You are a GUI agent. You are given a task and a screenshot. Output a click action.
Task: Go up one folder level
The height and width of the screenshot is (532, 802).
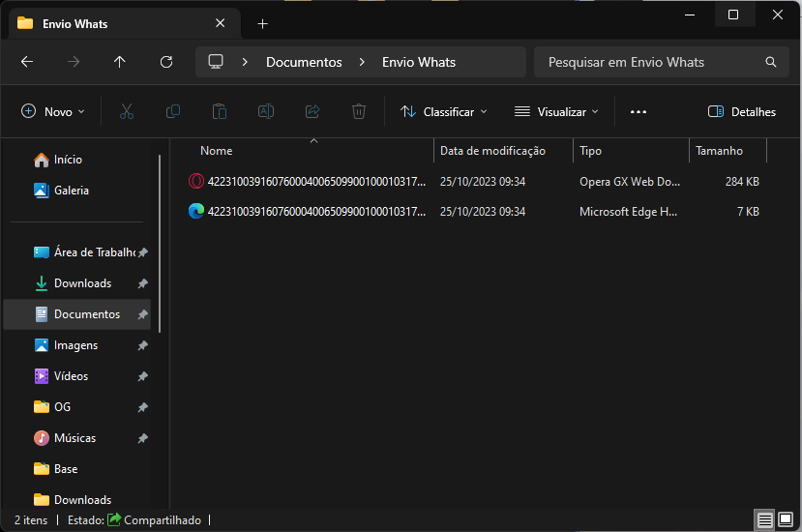pyautogui.click(x=119, y=62)
